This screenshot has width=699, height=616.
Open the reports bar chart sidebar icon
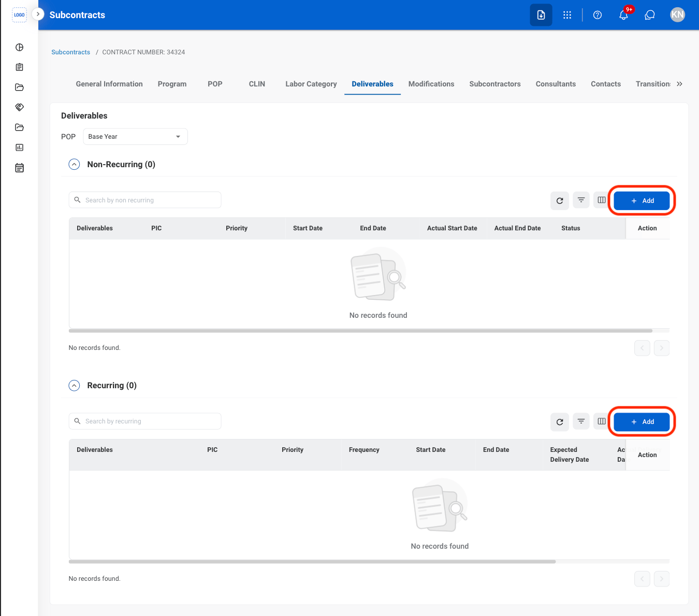(x=19, y=148)
